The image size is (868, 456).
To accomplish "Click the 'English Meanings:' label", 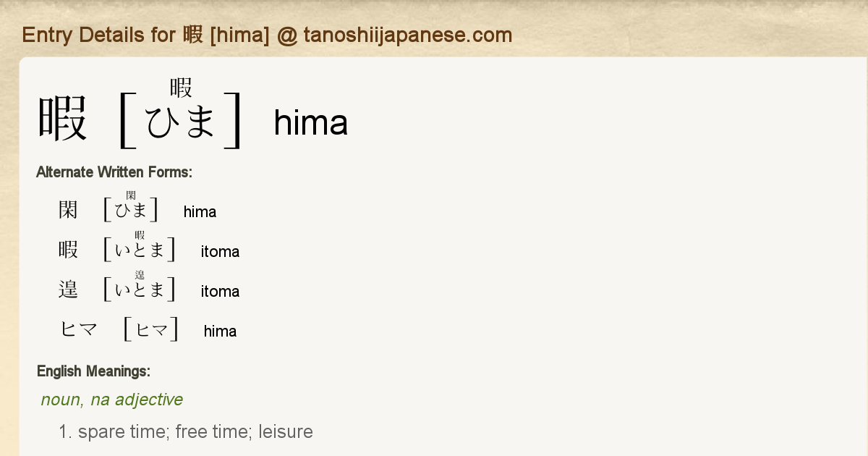I will 93,372.
